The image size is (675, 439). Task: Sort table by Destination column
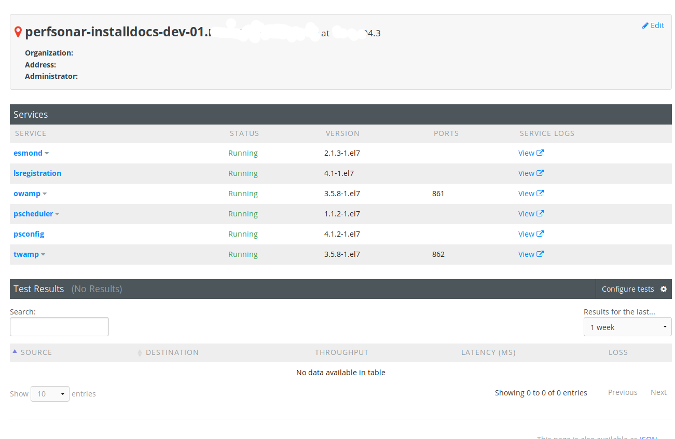tap(168, 352)
